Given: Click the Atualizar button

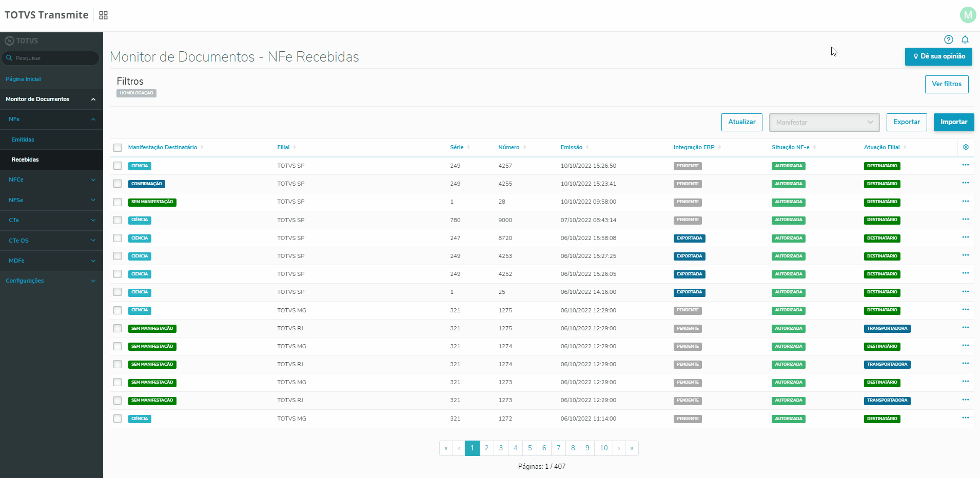Looking at the screenshot, I should pyautogui.click(x=742, y=122).
